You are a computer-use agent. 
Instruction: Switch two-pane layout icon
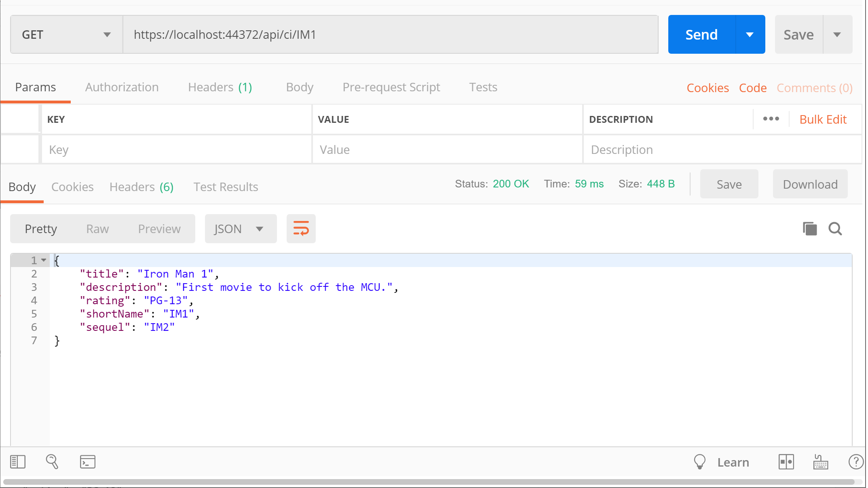click(786, 462)
